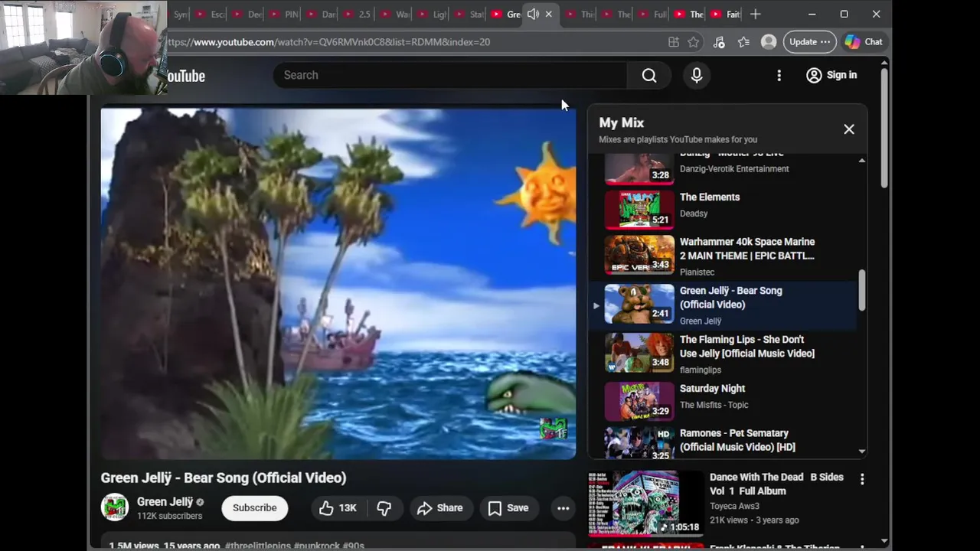The image size is (980, 551).
Task: Play Ramones Pet Sematary playlist item
Action: (723, 442)
